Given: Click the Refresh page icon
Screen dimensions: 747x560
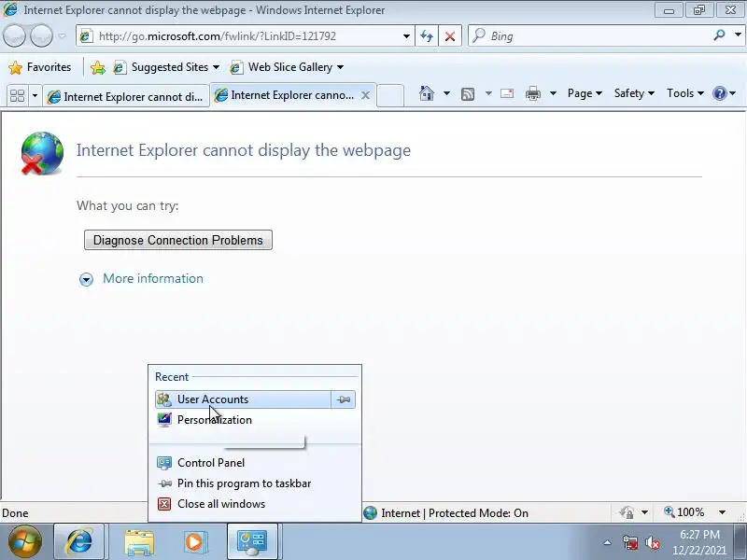Looking at the screenshot, I should [x=427, y=36].
